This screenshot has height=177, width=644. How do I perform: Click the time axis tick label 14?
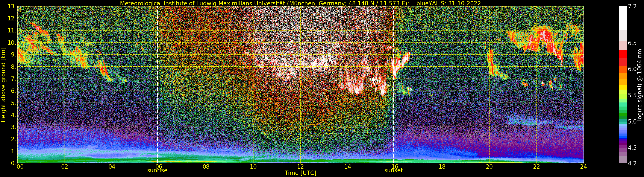click(348, 166)
